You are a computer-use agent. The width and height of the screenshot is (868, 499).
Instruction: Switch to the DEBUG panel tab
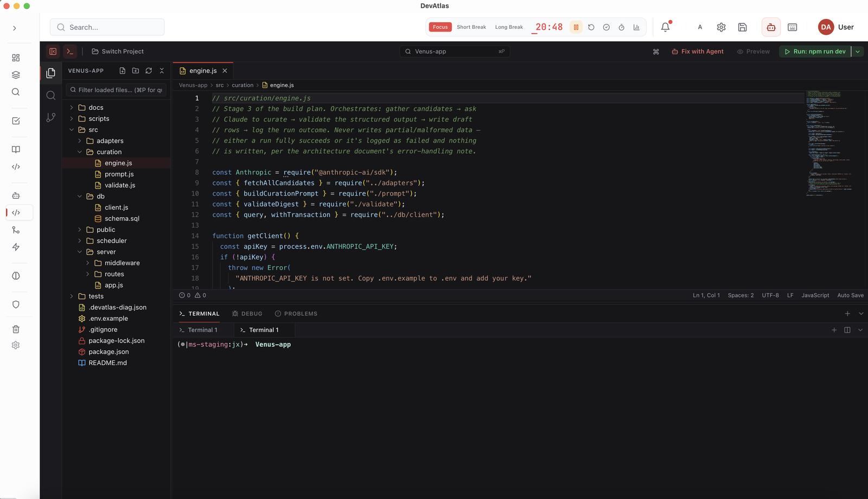[247, 314]
